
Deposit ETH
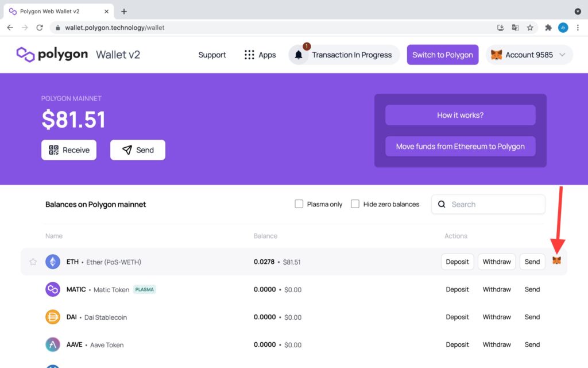click(x=457, y=262)
